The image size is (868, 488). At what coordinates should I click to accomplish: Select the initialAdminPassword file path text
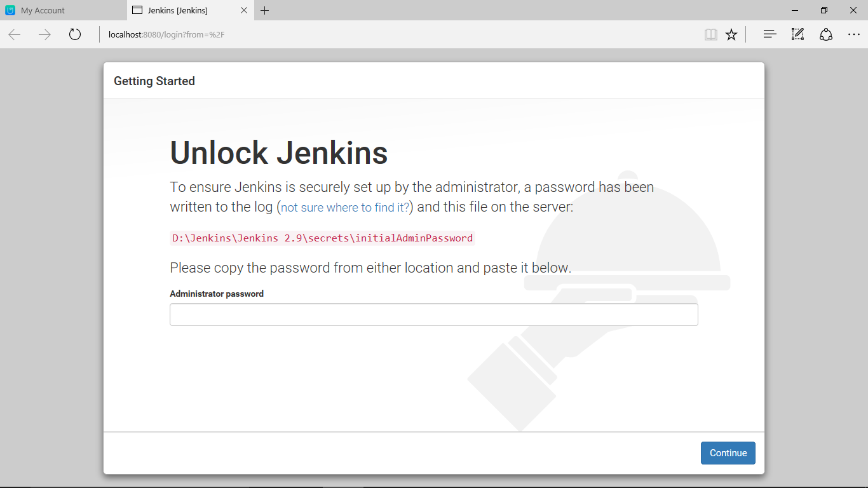tap(322, 238)
